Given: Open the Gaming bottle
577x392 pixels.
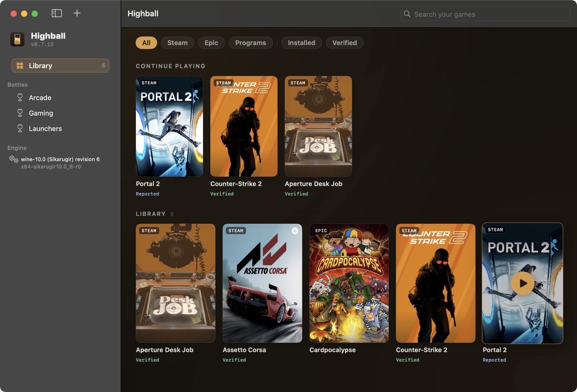Looking at the screenshot, I should (41, 113).
